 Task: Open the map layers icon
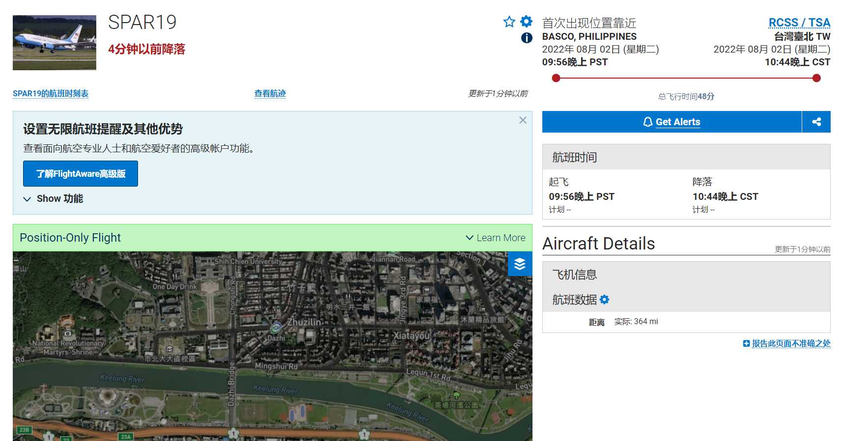tap(520, 264)
